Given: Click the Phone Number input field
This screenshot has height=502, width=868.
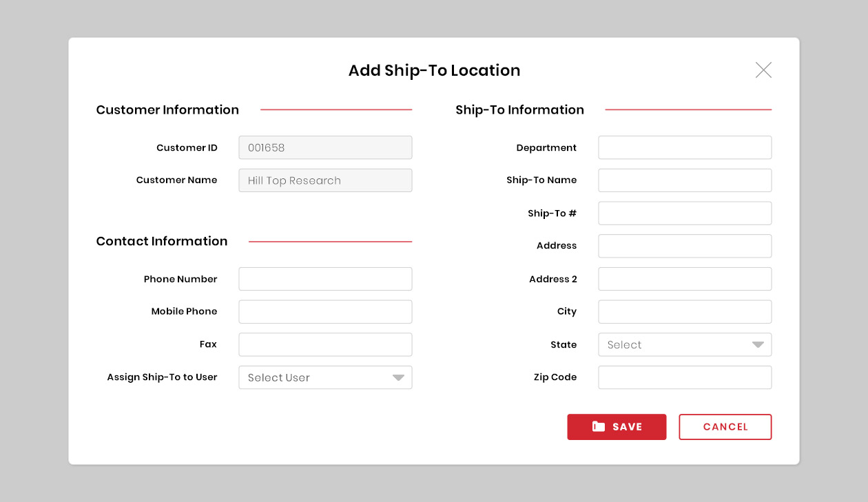Looking at the screenshot, I should pyautogui.click(x=325, y=279).
